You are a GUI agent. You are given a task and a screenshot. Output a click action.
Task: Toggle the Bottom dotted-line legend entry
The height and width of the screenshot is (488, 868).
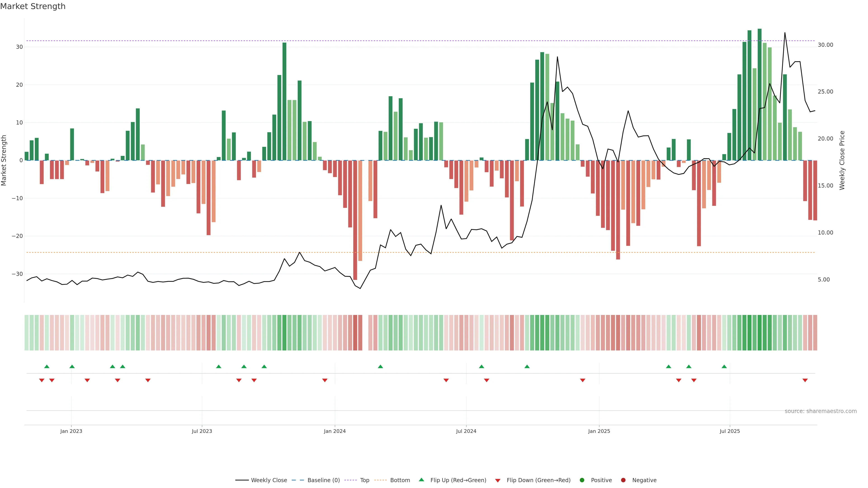tap(400, 480)
